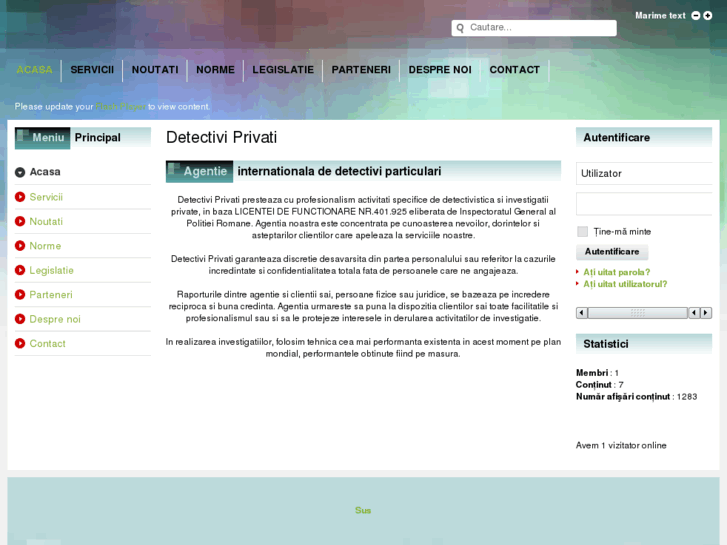The height and width of the screenshot is (545, 727).
Task: Click the search magnifier icon
Action: pyautogui.click(x=460, y=28)
